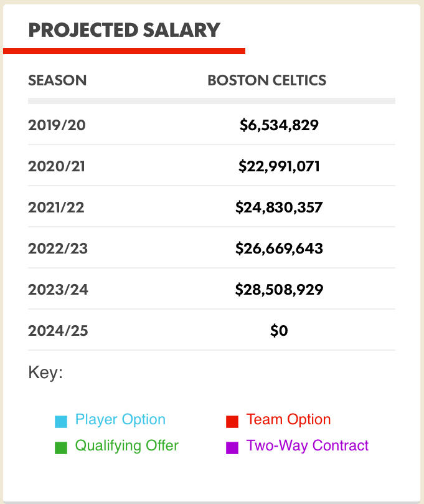424x504 pixels.
Task: Click the $6,534,829 salary value
Action: 279,125
